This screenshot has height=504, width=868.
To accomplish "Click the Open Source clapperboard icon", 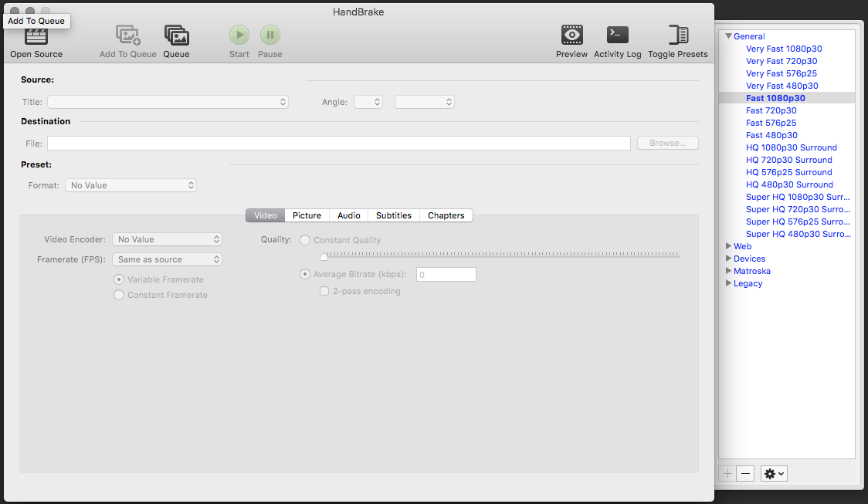I will [x=36, y=36].
